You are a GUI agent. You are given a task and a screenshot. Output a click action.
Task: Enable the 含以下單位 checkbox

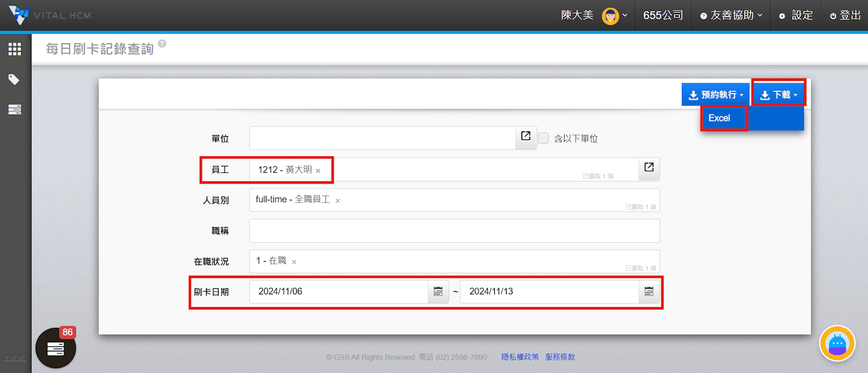click(x=544, y=138)
